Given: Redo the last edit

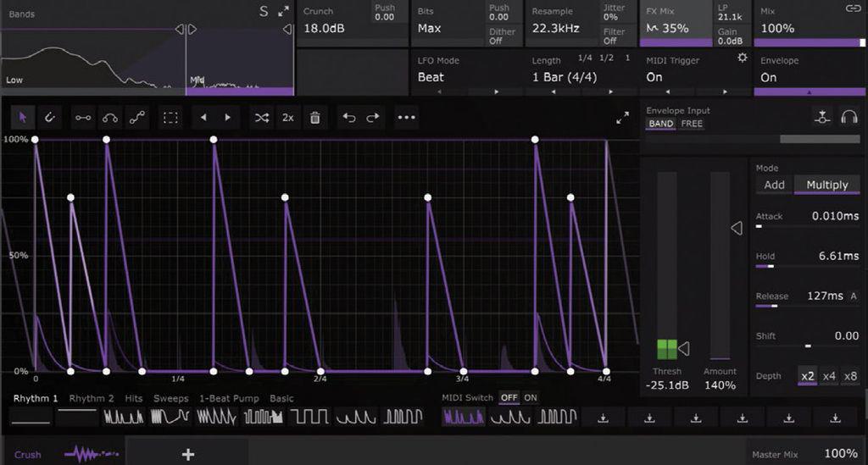Looking at the screenshot, I should (x=373, y=117).
